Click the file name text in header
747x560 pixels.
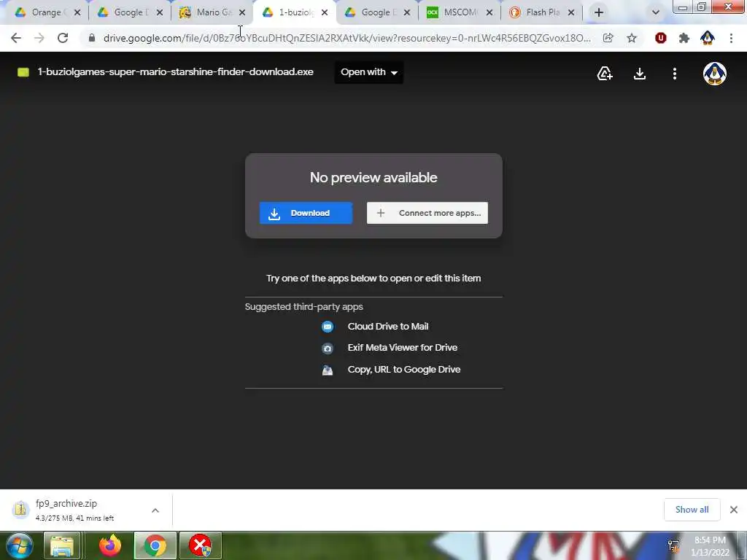[175, 72]
